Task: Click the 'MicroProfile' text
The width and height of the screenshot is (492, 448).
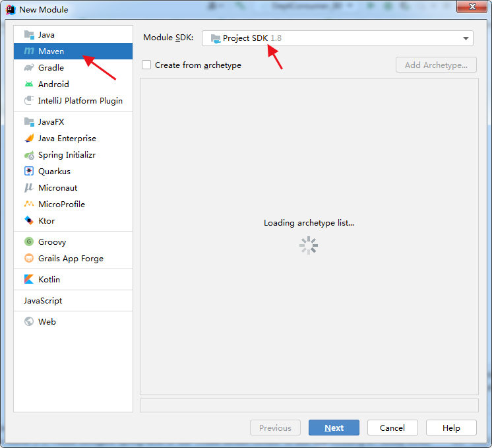Action: [x=61, y=205]
